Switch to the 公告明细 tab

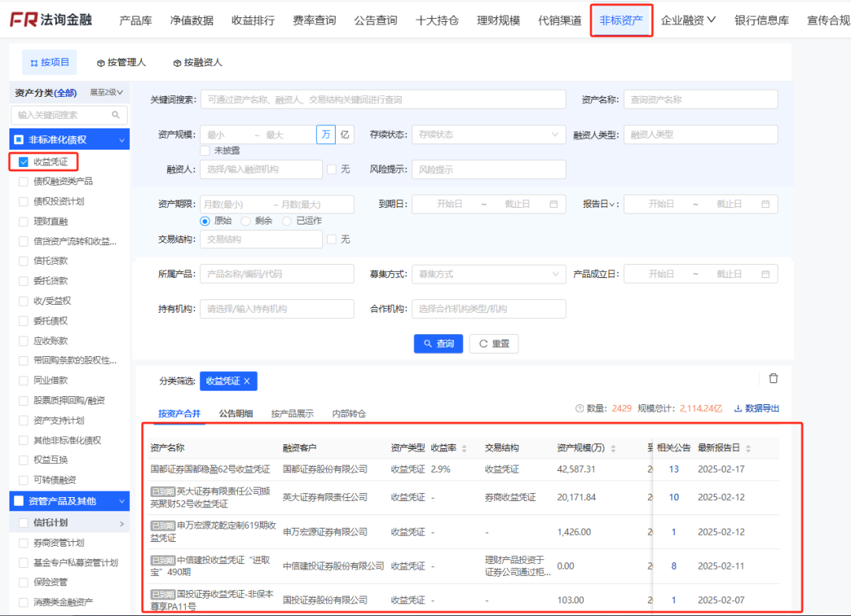click(x=236, y=412)
